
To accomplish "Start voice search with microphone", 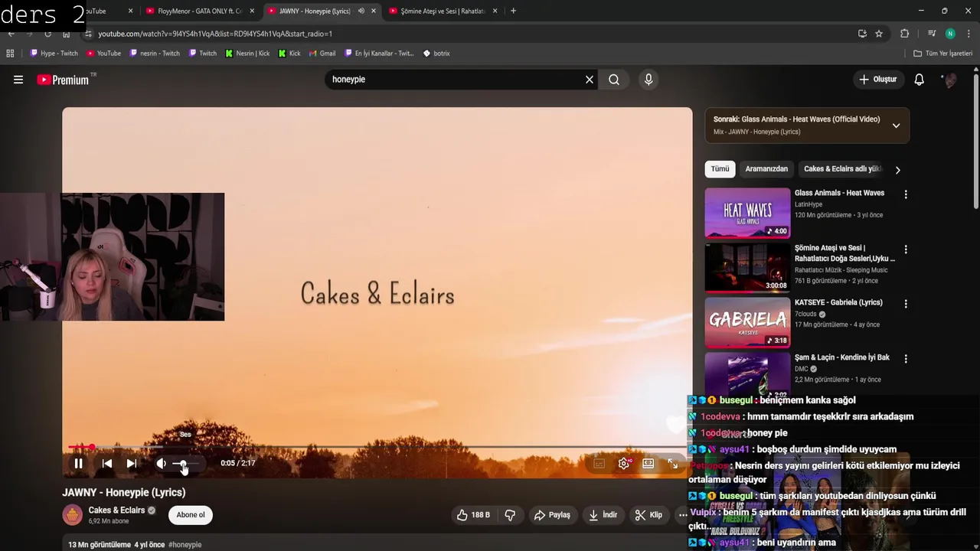I will pyautogui.click(x=648, y=80).
